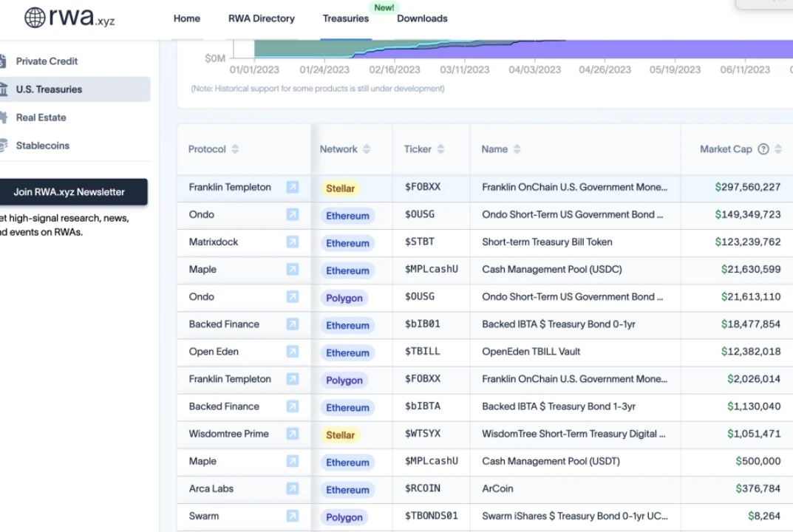
Task: Open the Matrixdock external link icon
Action: (x=293, y=242)
